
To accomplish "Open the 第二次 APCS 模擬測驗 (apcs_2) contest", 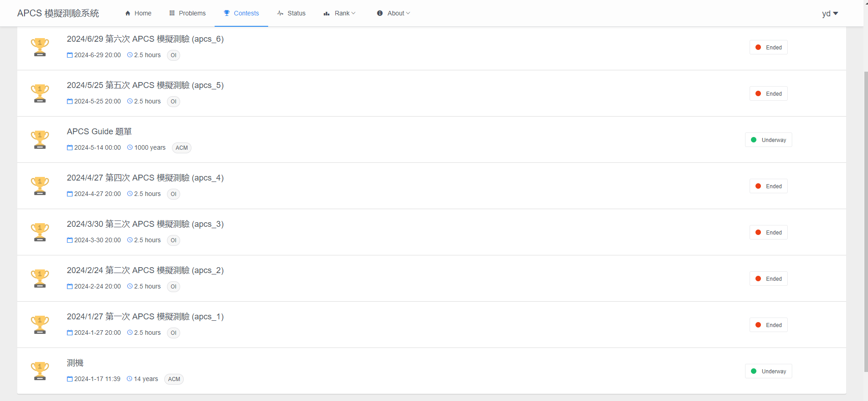I will [x=145, y=270].
